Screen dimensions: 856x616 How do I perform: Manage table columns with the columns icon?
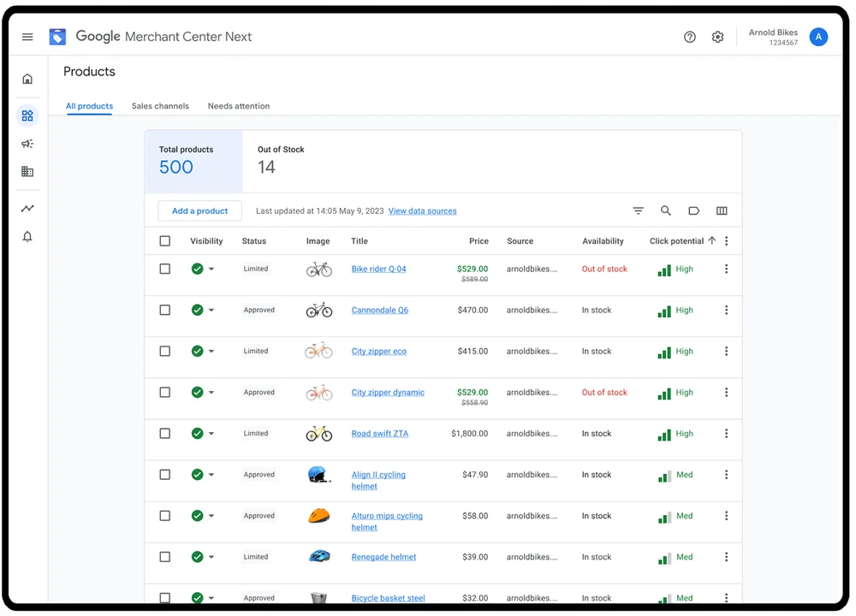click(722, 210)
